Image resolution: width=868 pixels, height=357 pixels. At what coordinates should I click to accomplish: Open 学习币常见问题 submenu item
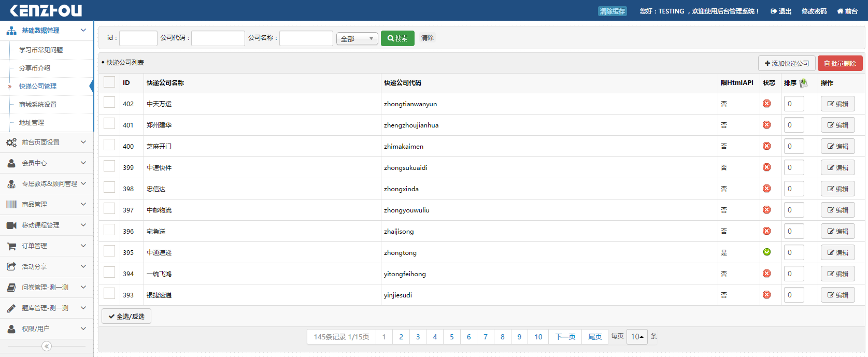coord(41,50)
